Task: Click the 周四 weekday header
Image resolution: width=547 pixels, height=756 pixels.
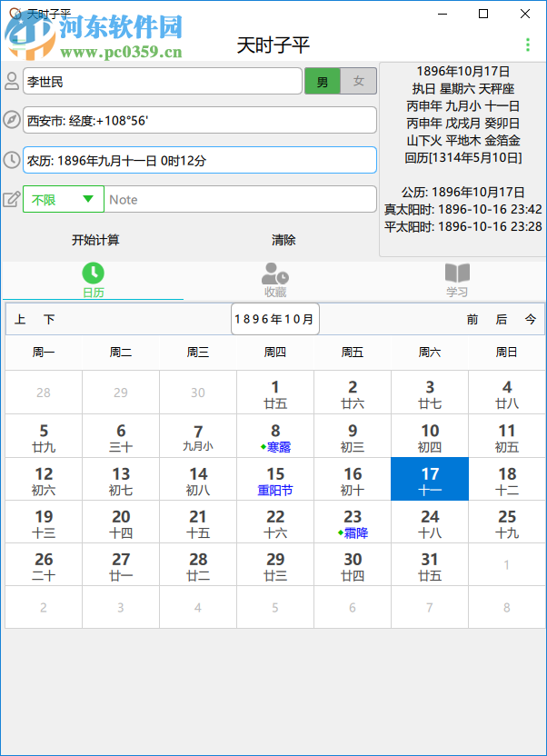Action: coord(275,353)
